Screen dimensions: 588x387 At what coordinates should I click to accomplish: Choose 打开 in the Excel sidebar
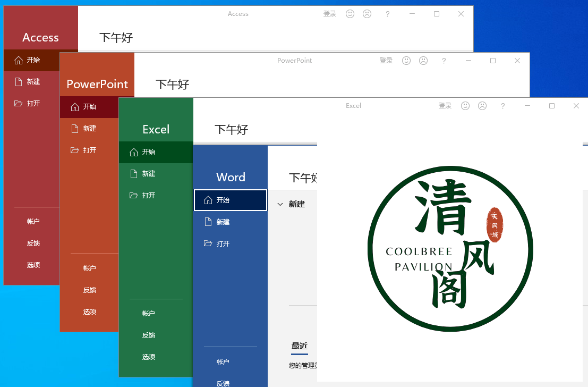click(156, 196)
